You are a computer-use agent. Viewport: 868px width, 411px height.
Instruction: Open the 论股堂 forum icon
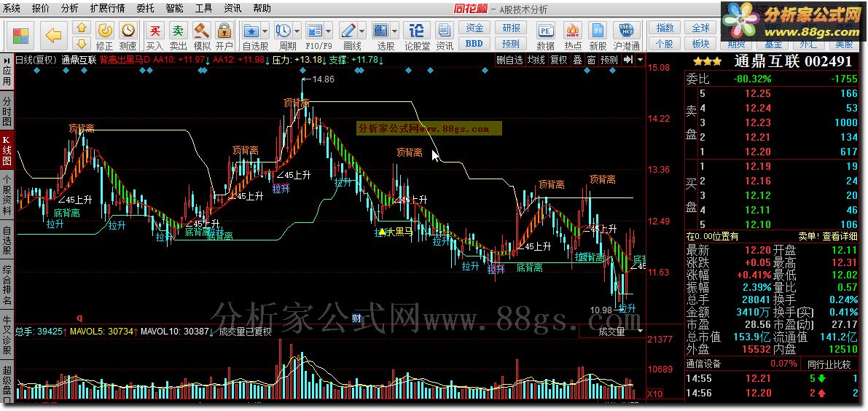[x=417, y=31]
